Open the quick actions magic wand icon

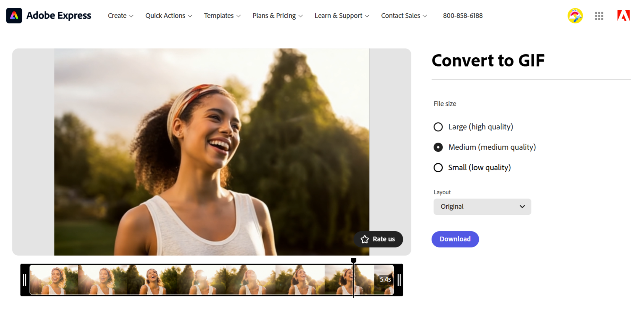575,16
